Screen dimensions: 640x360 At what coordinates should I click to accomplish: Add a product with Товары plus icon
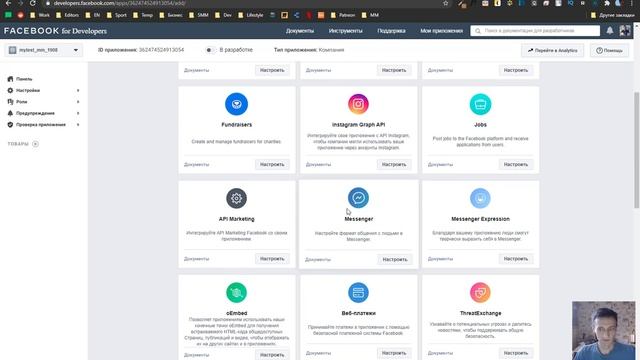[x=36, y=144]
